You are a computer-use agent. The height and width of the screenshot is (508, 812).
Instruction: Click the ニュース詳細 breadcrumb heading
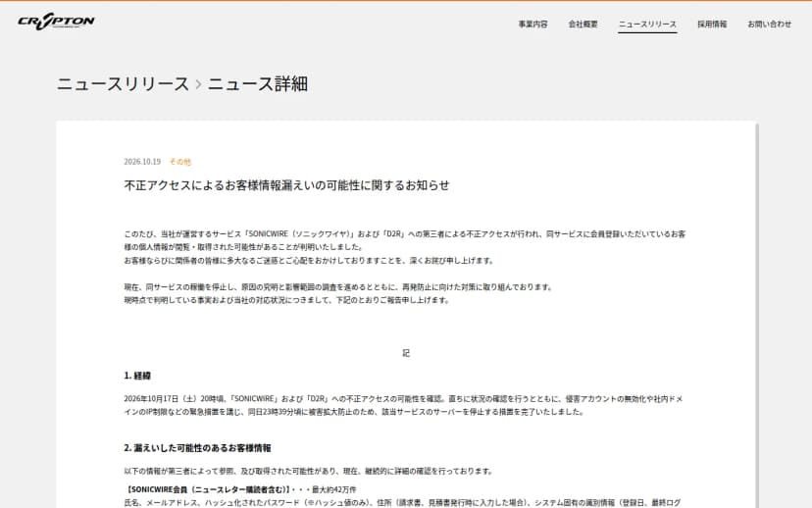point(258,84)
